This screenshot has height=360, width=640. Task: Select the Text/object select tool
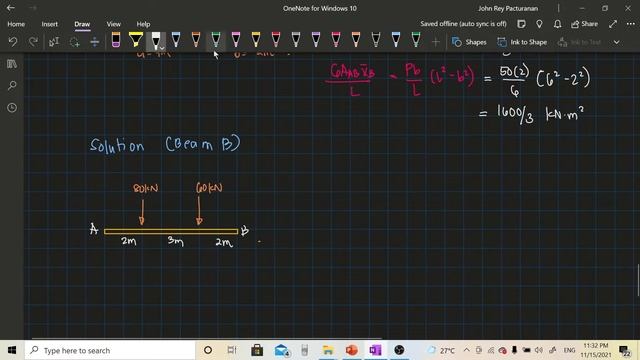[54, 42]
